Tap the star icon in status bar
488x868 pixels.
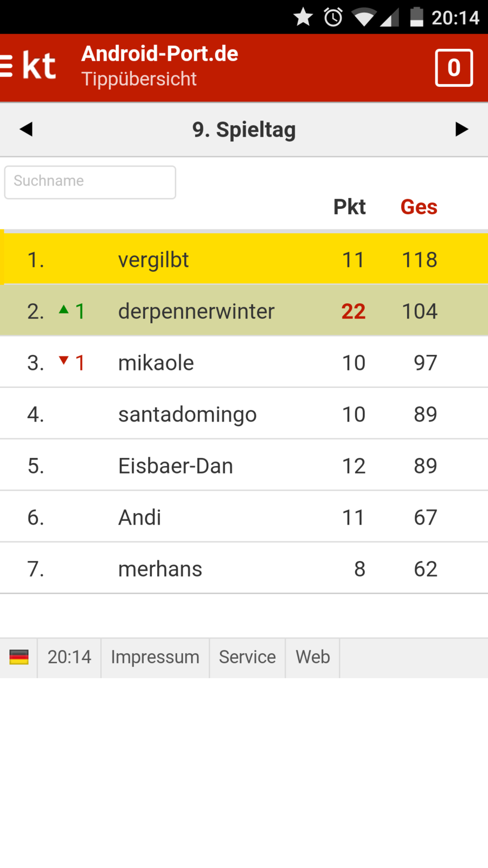pos(303,17)
